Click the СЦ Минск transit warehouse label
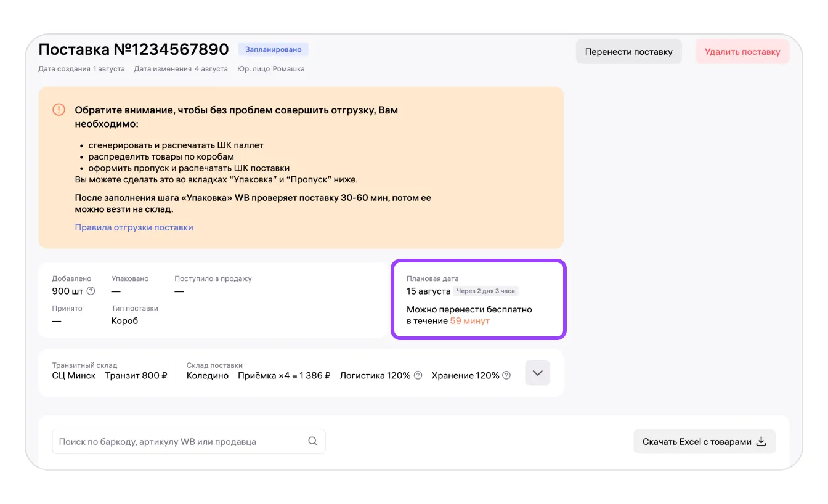Viewport: 828px width, 504px height. [74, 375]
